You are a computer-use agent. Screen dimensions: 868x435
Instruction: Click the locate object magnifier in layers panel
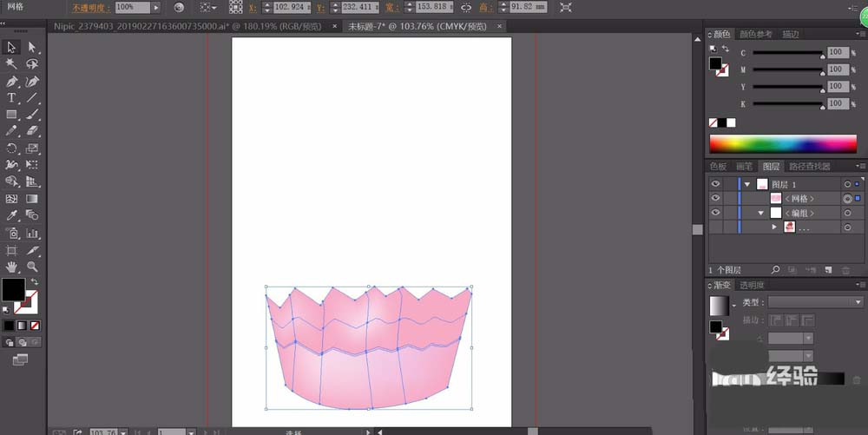coord(775,270)
